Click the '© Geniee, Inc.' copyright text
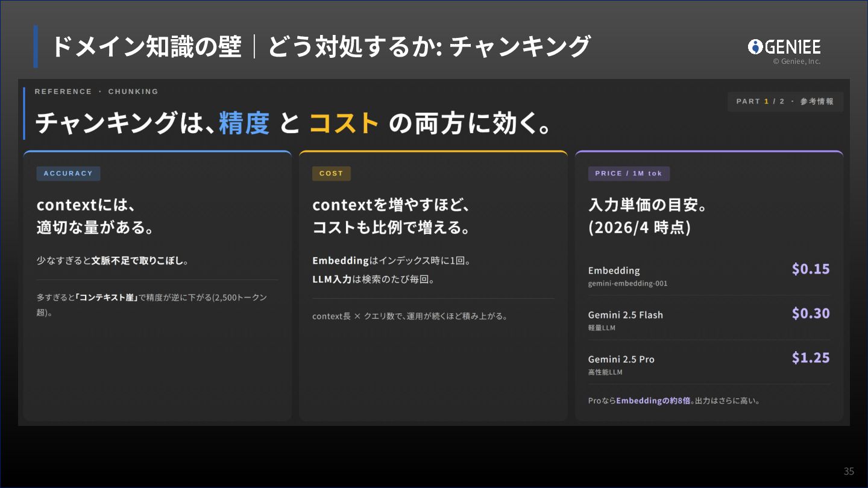This screenshot has height=488, width=868. (797, 61)
